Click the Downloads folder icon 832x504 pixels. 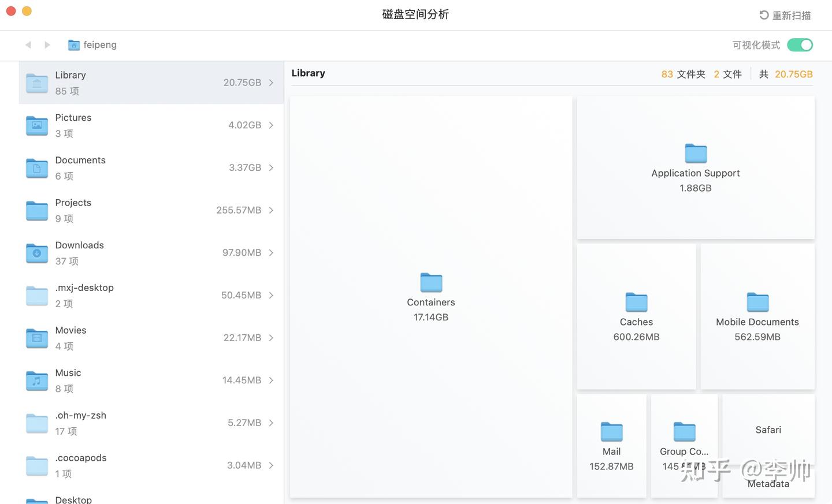click(x=37, y=253)
